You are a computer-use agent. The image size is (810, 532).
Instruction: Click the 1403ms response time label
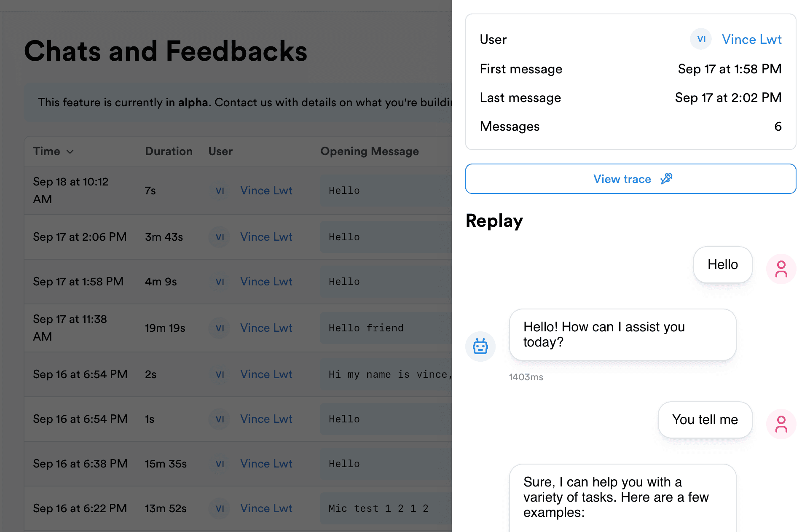point(526,377)
